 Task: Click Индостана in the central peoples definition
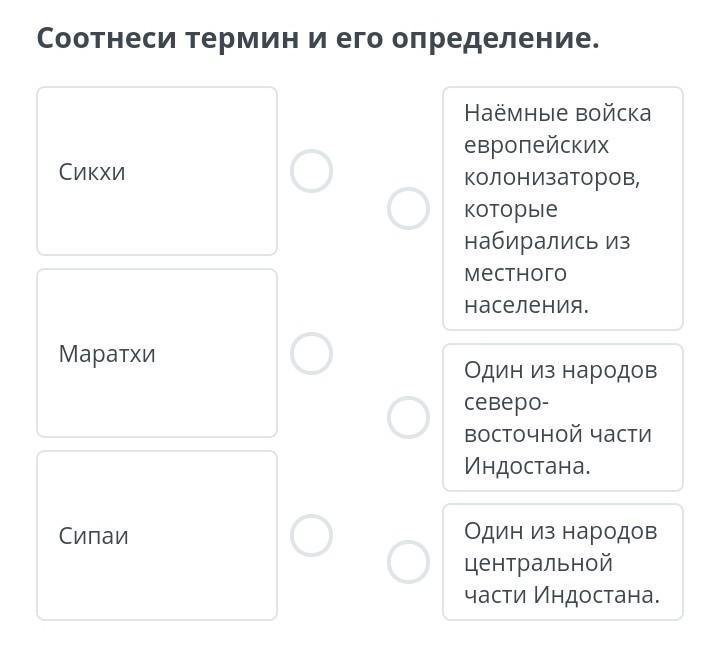[596, 595]
